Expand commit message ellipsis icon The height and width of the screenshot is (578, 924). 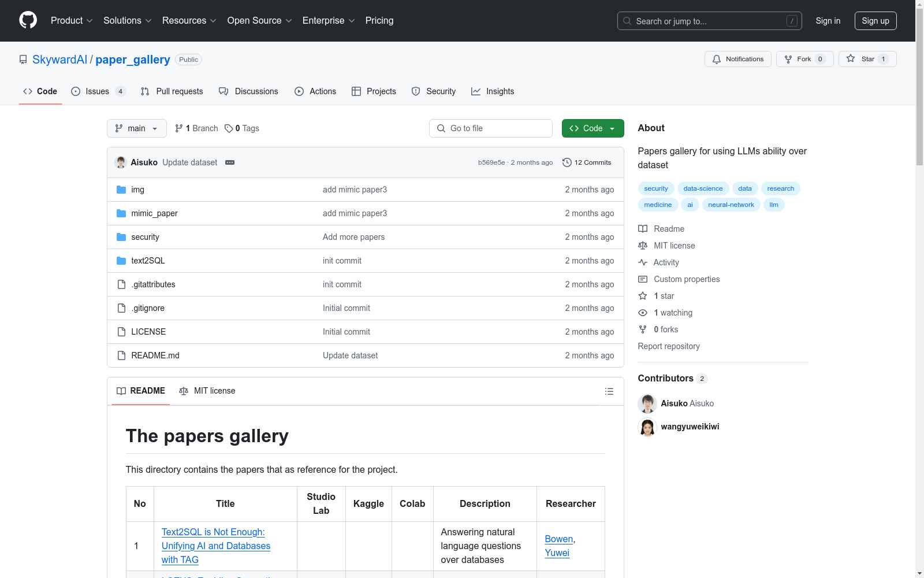[x=230, y=162]
